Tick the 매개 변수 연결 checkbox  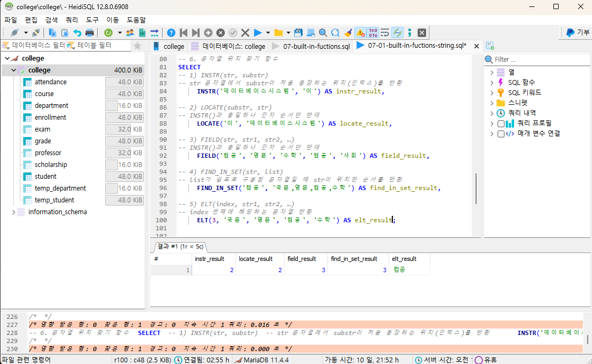[501, 134]
